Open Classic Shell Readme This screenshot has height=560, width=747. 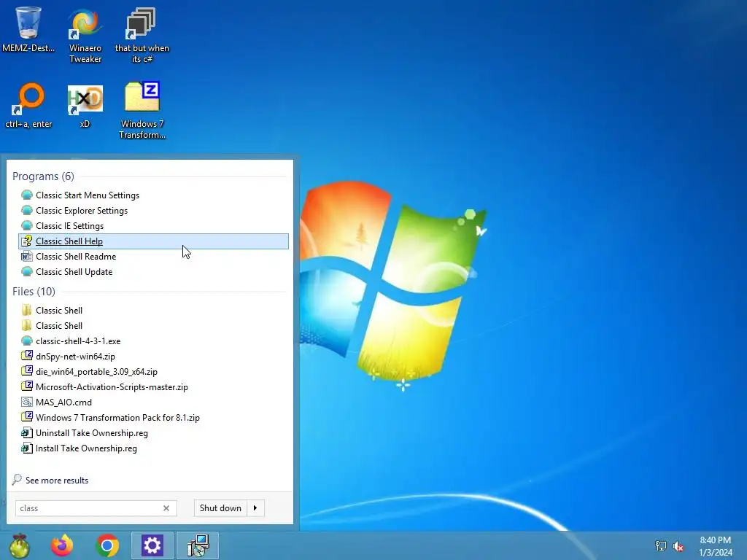tap(153, 256)
